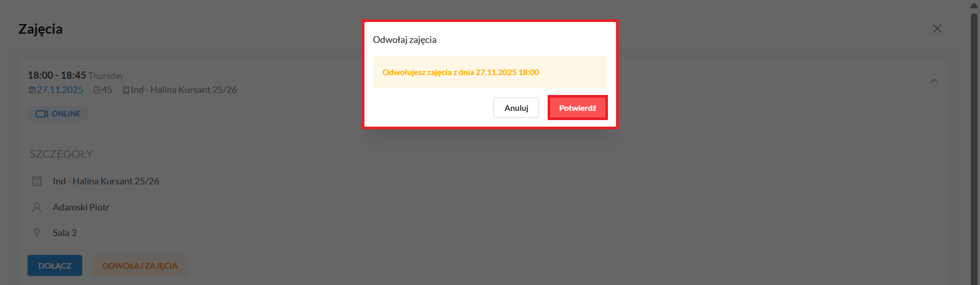Viewport: 980px width, 285px height.
Task: Collapse the lesson details chevron
Action: coord(934,81)
